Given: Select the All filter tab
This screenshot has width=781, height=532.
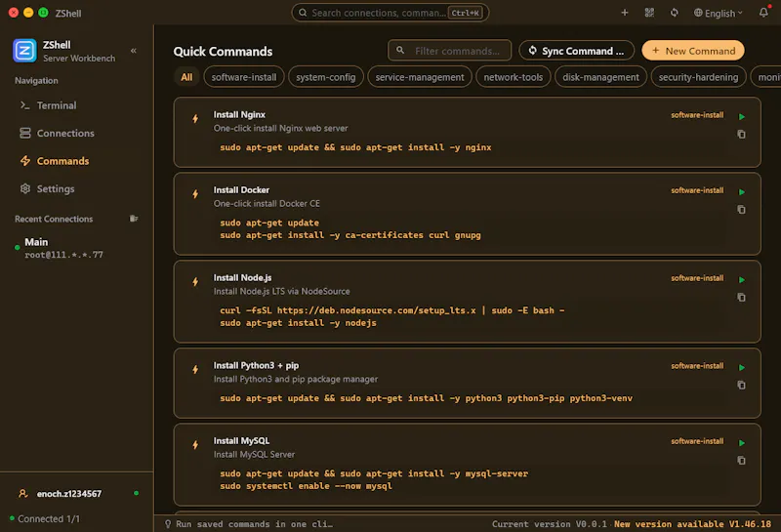Looking at the screenshot, I should click(186, 77).
